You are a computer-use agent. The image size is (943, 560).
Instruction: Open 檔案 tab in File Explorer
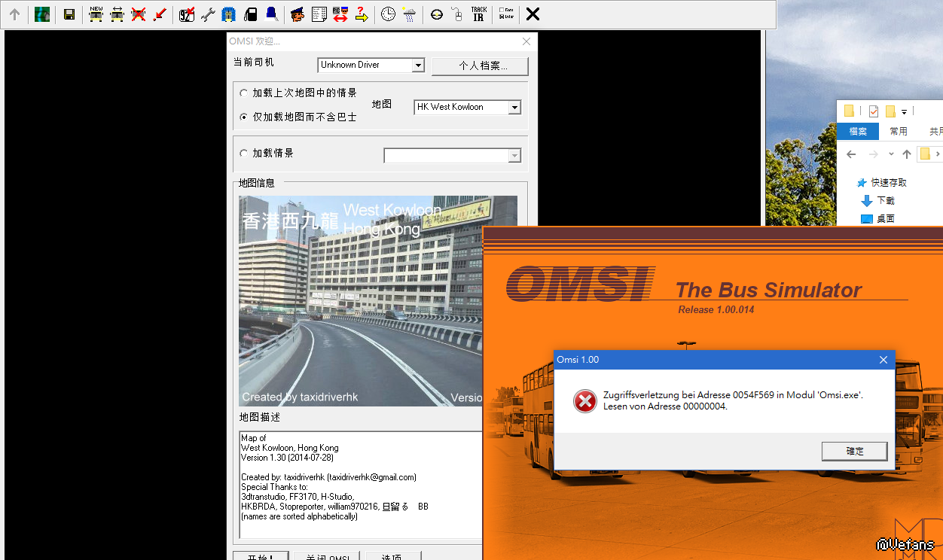click(x=858, y=132)
